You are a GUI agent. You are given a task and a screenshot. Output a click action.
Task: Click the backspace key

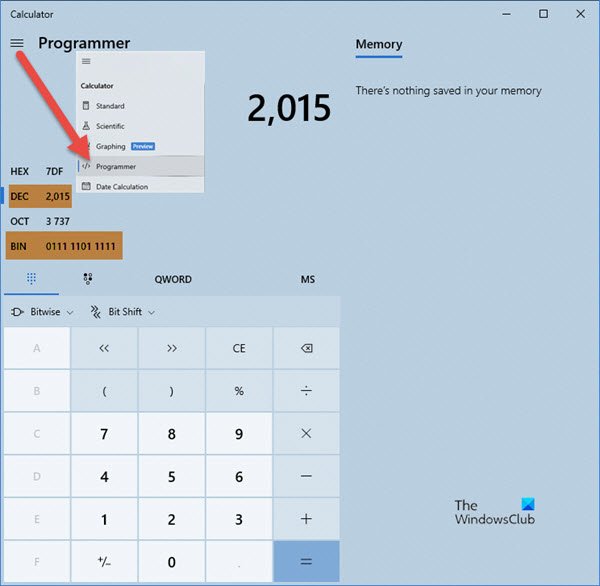307,348
